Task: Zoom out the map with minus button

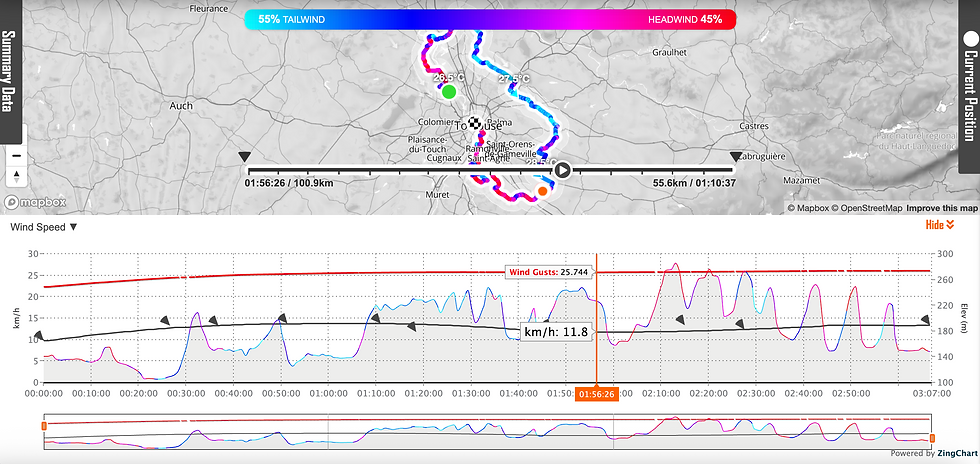Action: [x=17, y=156]
